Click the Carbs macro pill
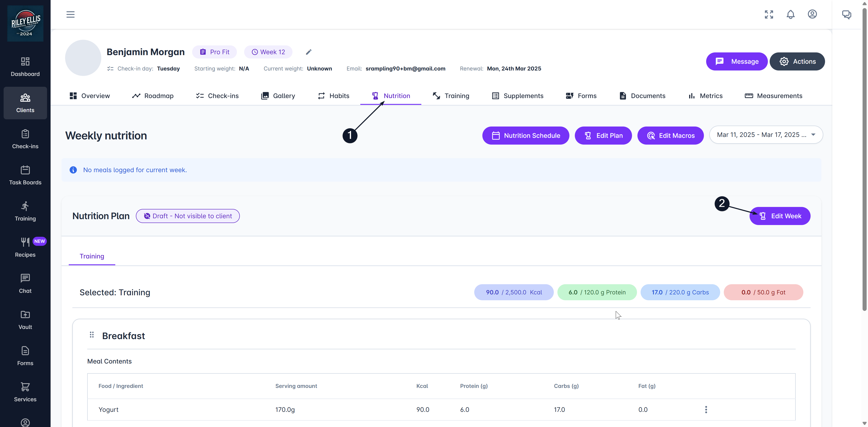Viewport: 868px width, 427px height. click(680, 292)
